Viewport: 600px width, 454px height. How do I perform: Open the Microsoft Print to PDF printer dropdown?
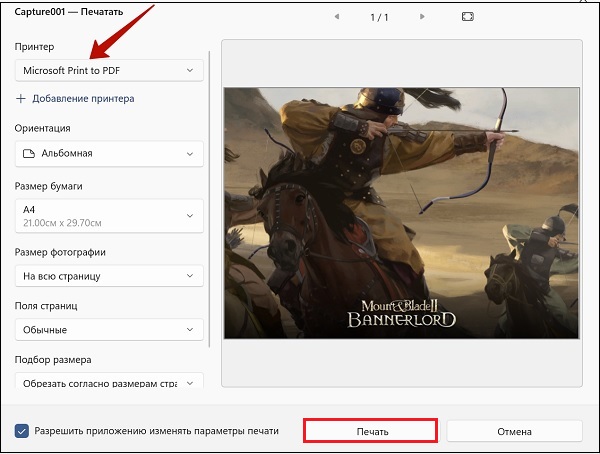(109, 70)
